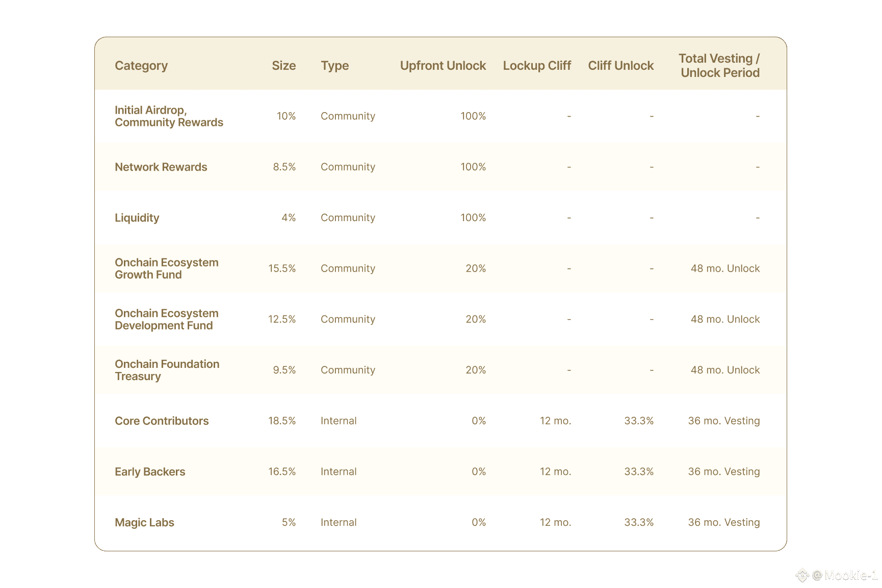
Task: Click 48 mo. Unlock for Ecosystem Development Fund
Action: (725, 319)
